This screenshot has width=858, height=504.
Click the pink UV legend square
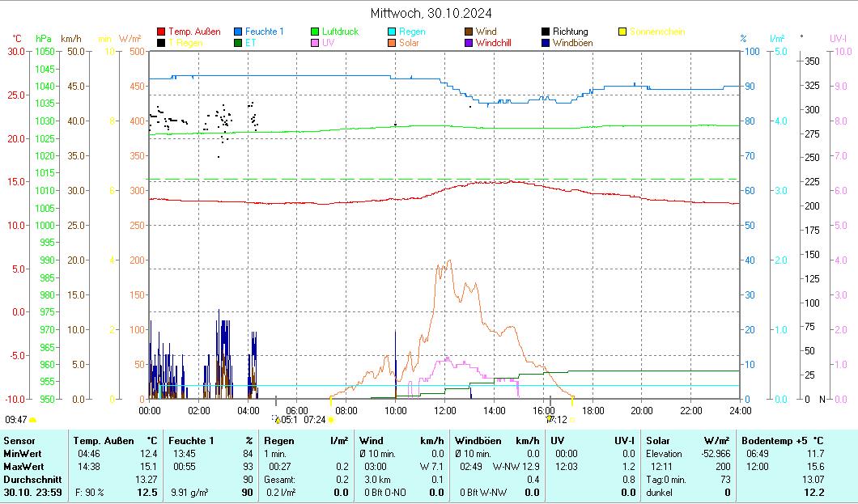[x=316, y=43]
